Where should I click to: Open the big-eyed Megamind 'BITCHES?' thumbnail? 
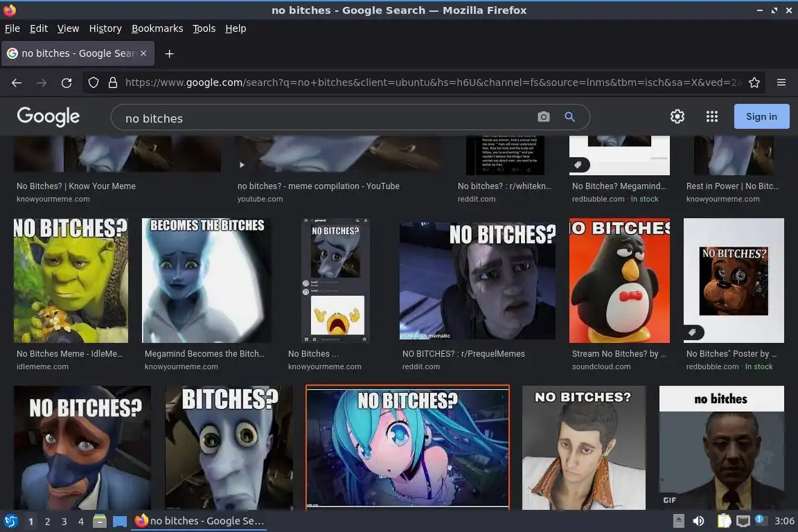(x=229, y=447)
